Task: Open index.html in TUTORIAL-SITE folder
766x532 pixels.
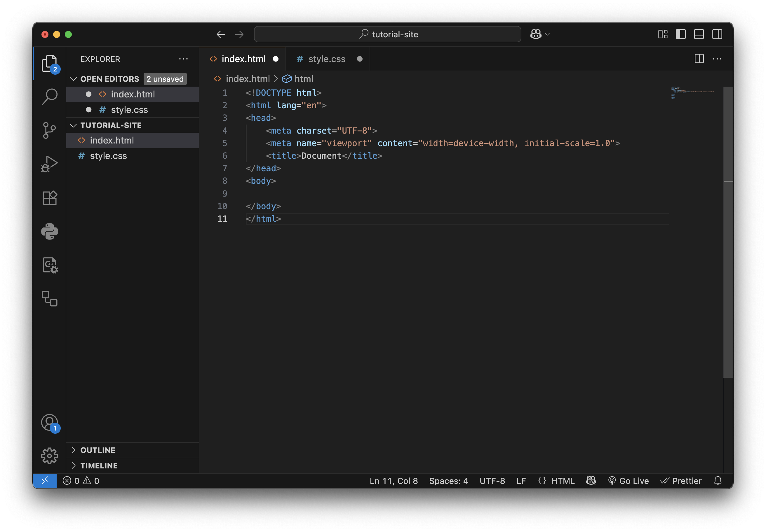Action: click(x=132, y=140)
